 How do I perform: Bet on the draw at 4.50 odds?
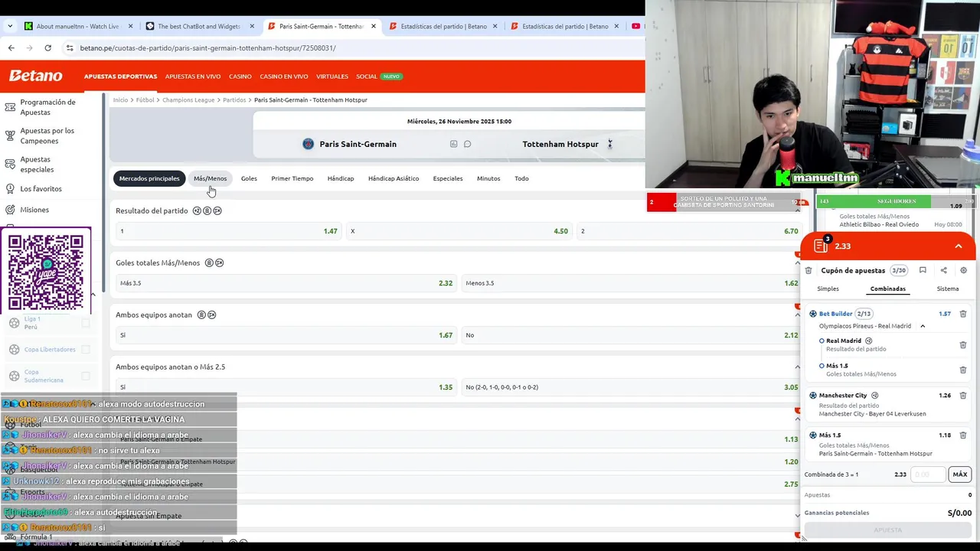pyautogui.click(x=459, y=231)
